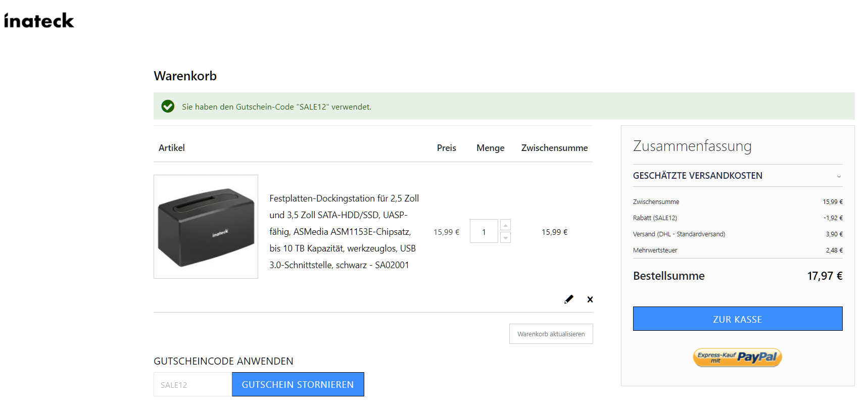Click the inateck logo
868x407 pixels.
[x=39, y=21]
